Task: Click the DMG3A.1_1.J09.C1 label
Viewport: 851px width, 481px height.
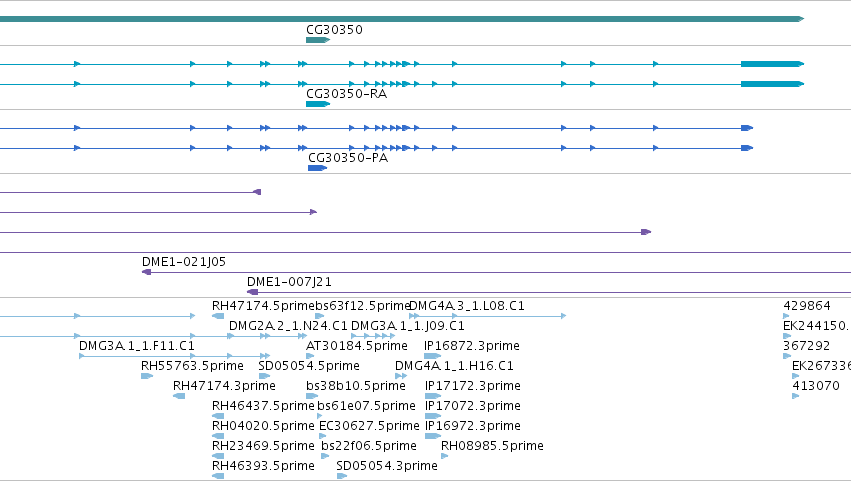Action: (x=408, y=326)
